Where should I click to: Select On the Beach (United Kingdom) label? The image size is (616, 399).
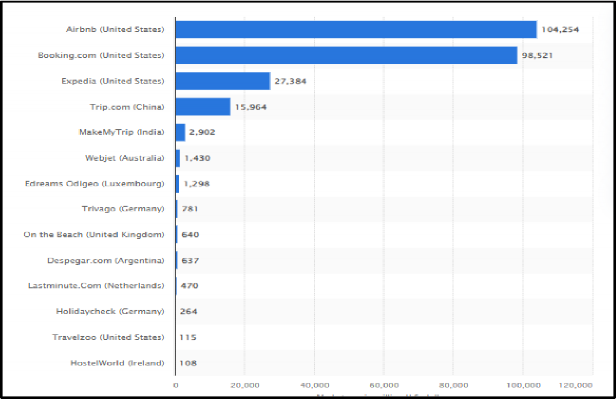pos(94,235)
